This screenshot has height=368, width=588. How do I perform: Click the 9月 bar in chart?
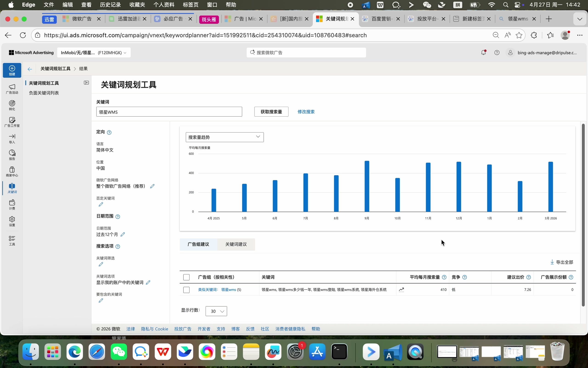(367, 186)
